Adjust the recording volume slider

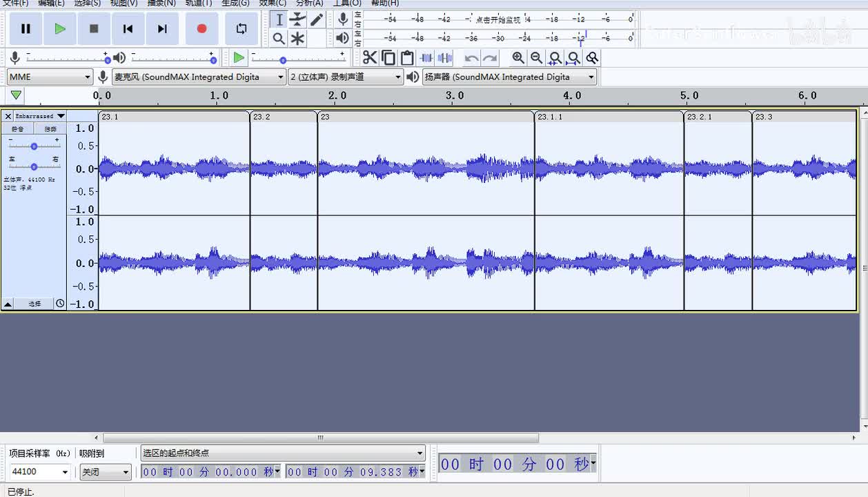(67, 59)
